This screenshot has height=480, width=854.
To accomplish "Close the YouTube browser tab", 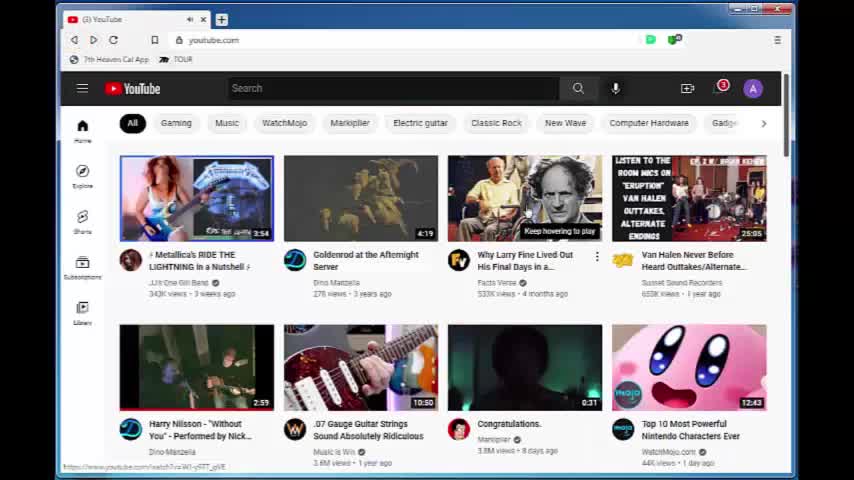I will coord(203,19).
